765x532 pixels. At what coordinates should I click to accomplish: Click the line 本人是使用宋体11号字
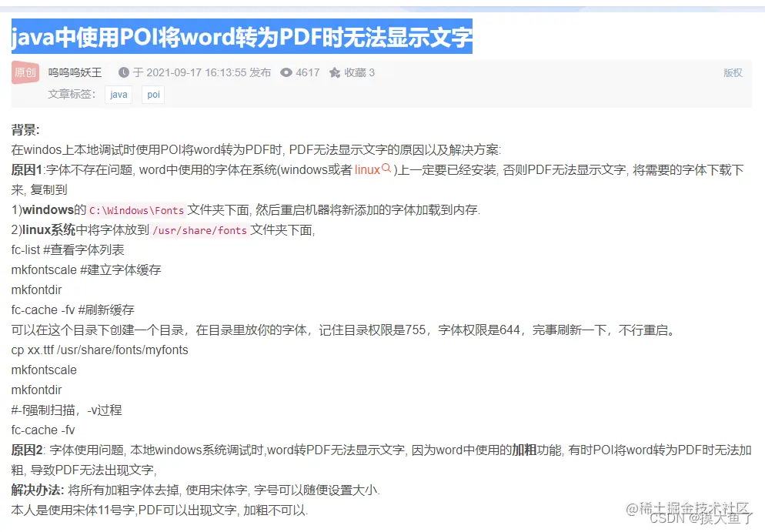159,510
